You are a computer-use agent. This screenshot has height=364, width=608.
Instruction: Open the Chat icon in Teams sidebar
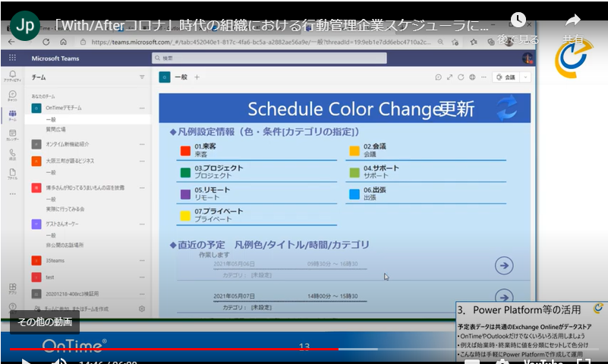click(12, 96)
